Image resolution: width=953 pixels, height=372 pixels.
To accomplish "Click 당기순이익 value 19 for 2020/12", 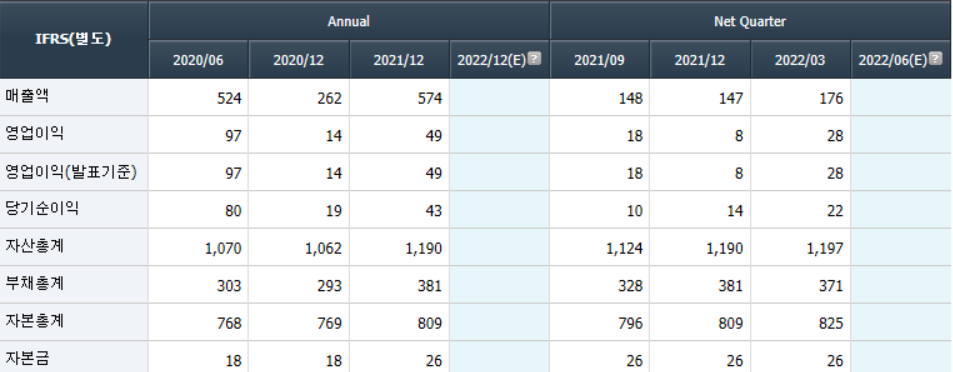I will [334, 211].
